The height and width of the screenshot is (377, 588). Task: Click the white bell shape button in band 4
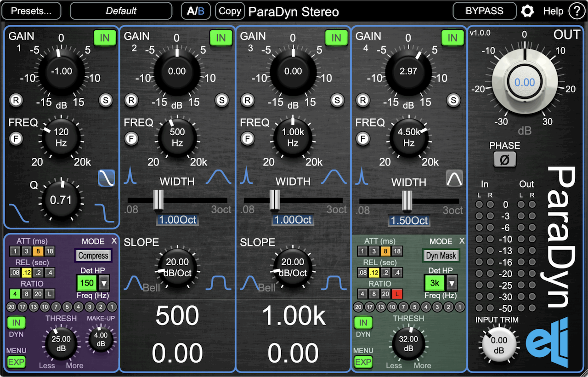454,178
